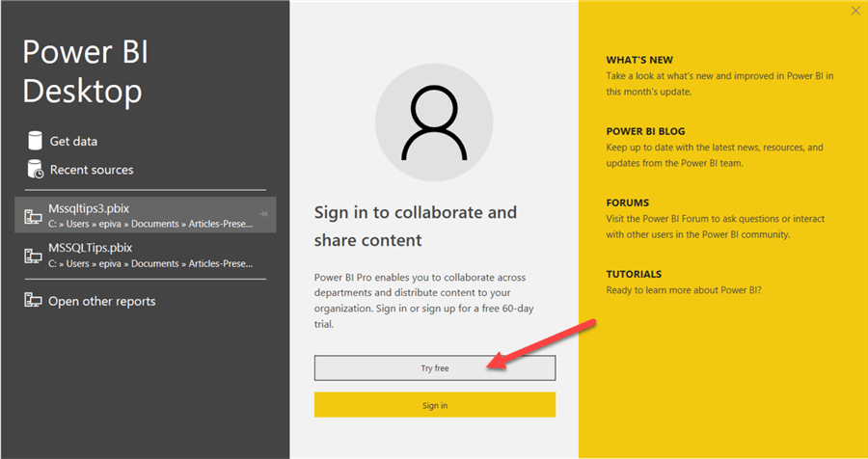Image resolution: width=868 pixels, height=459 pixels.
Task: Click the Recent sources clock-database icon
Action: click(35, 169)
